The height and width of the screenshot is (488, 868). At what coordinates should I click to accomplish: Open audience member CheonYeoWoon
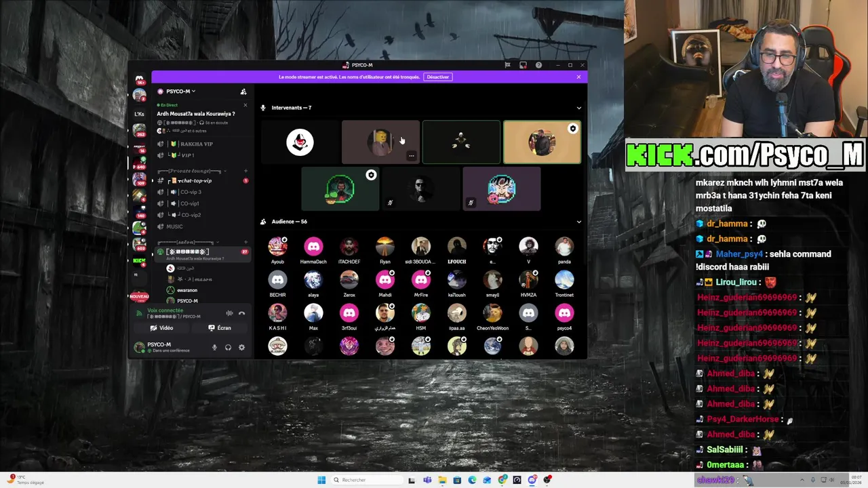click(x=493, y=316)
